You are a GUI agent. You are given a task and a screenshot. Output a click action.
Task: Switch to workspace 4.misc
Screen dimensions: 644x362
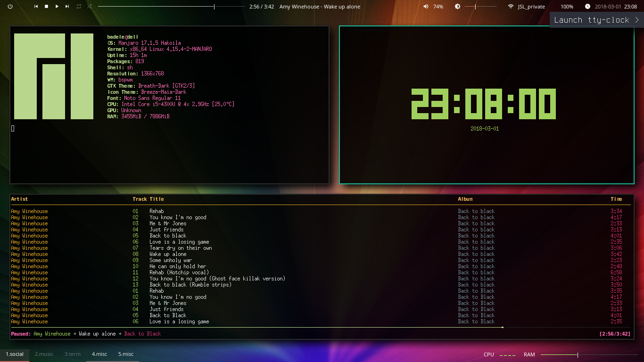click(99, 354)
